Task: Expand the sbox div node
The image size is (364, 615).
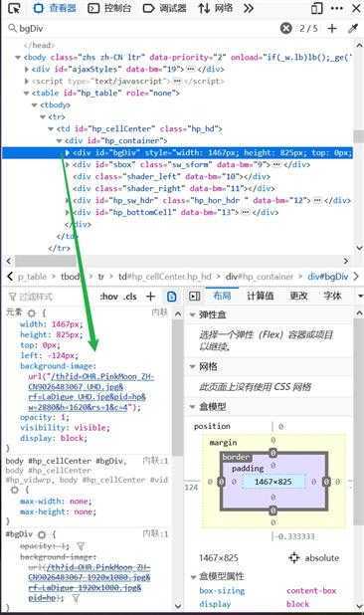Action: pos(68,165)
